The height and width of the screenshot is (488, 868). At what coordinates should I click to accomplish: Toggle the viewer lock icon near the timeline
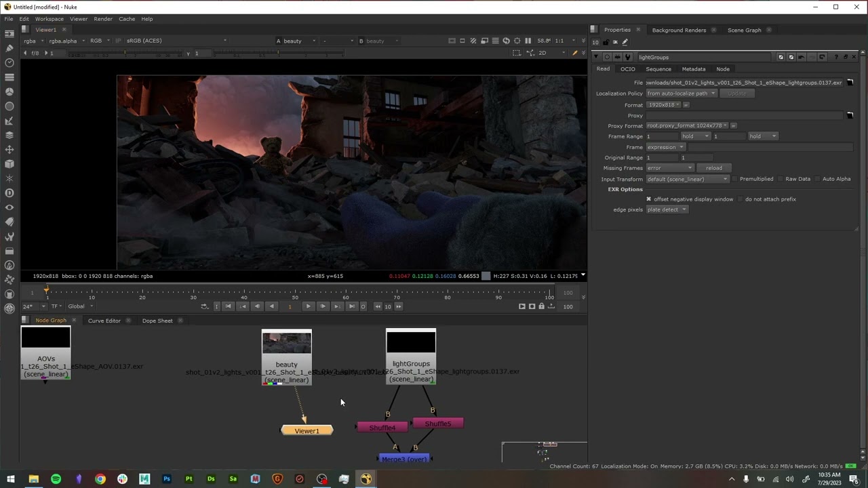coord(541,306)
